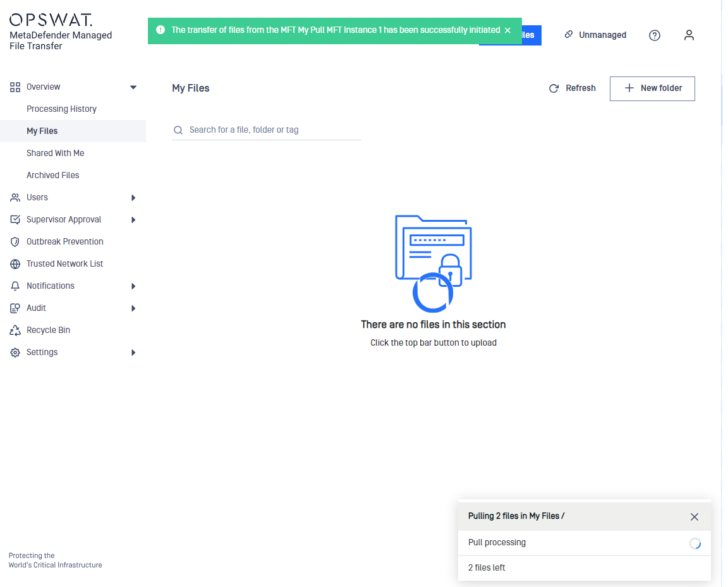Click the Audit icon in sidebar
Screen dimensions: 728x587
pos(15,308)
